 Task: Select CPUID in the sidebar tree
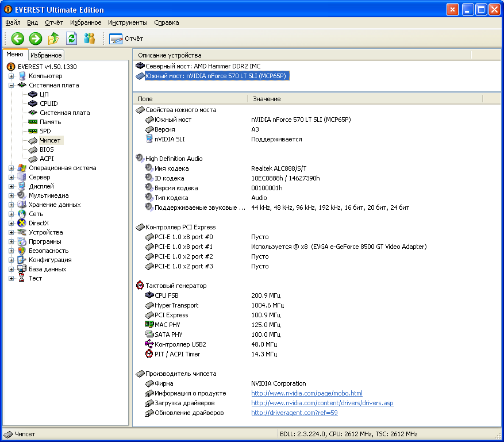48,103
